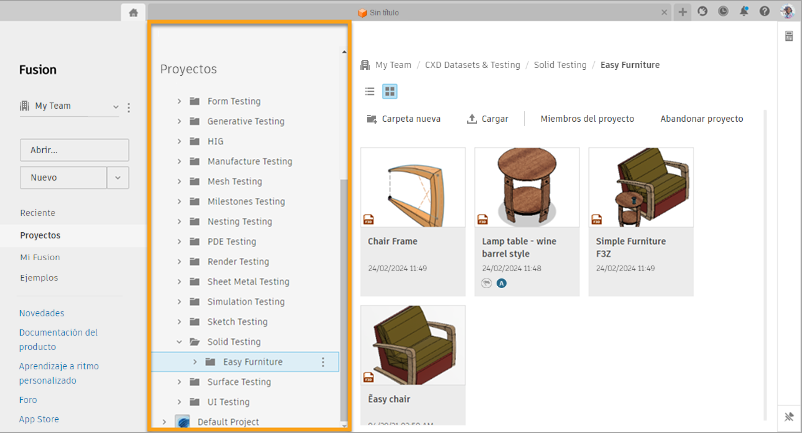Open Aprendizaje a ritmo personalizado link
Viewport: 802px width, 433px height.
point(59,373)
